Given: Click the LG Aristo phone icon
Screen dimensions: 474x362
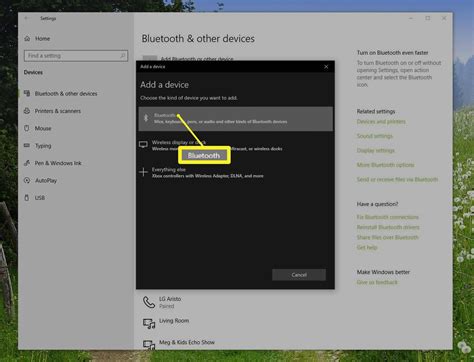Looking at the screenshot, I should 149,302.
